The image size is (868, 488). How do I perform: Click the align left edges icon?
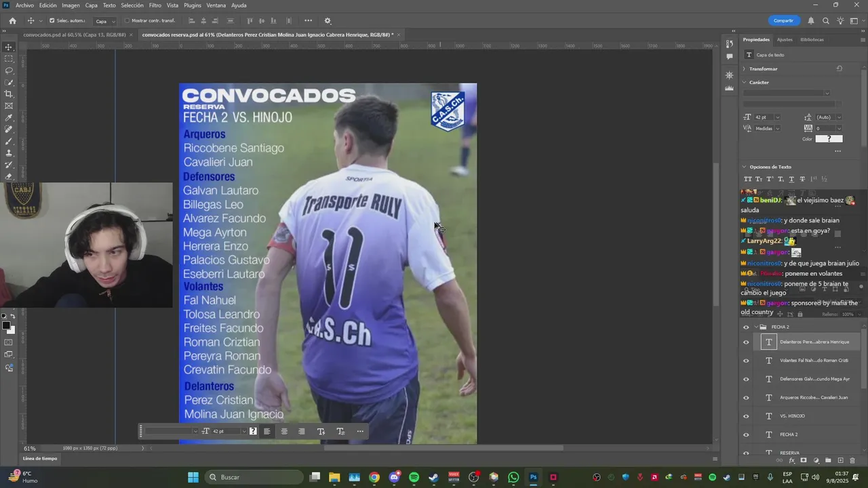tap(191, 21)
